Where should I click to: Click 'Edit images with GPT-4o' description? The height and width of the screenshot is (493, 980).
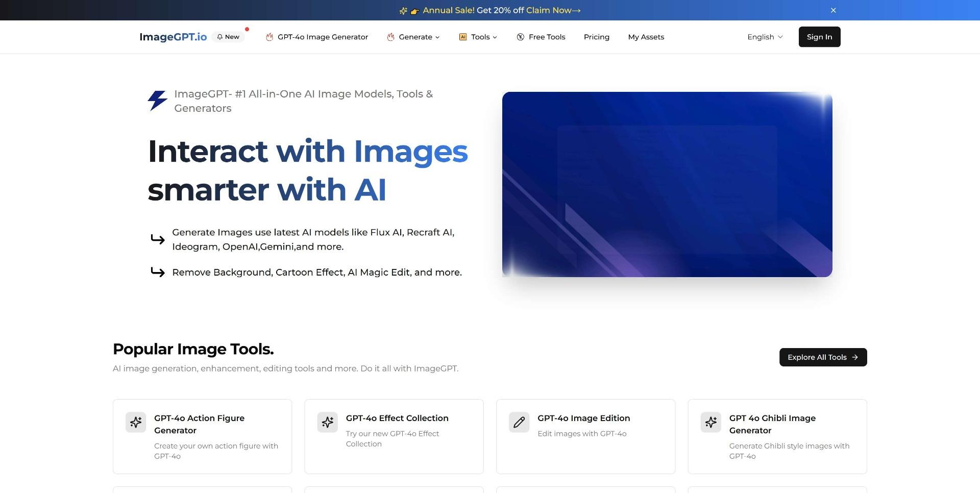(582, 434)
